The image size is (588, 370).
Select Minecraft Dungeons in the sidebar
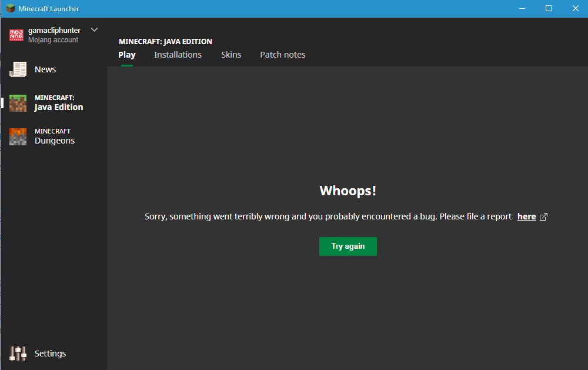coord(55,136)
